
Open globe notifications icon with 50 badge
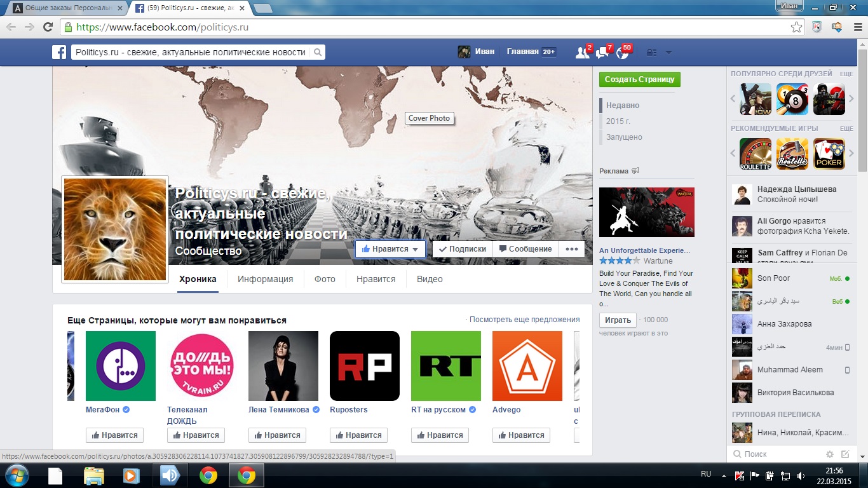pos(623,53)
